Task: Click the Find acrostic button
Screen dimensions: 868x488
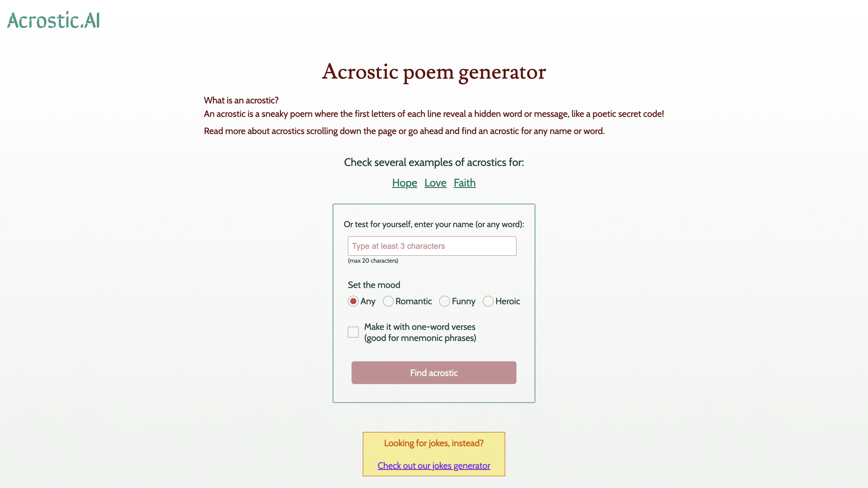Action: pos(434,373)
